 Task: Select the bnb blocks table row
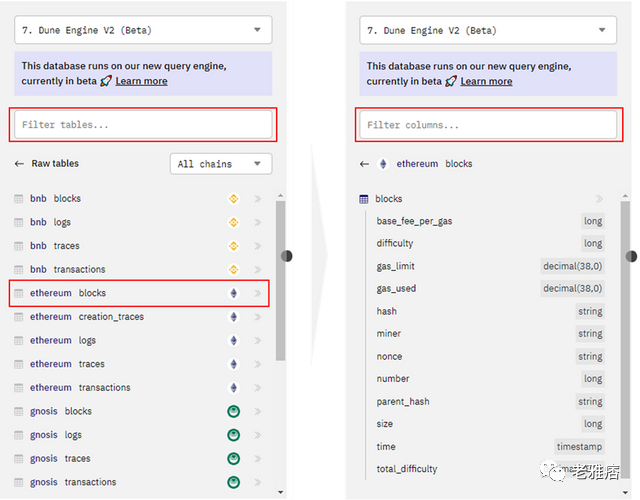(139, 199)
